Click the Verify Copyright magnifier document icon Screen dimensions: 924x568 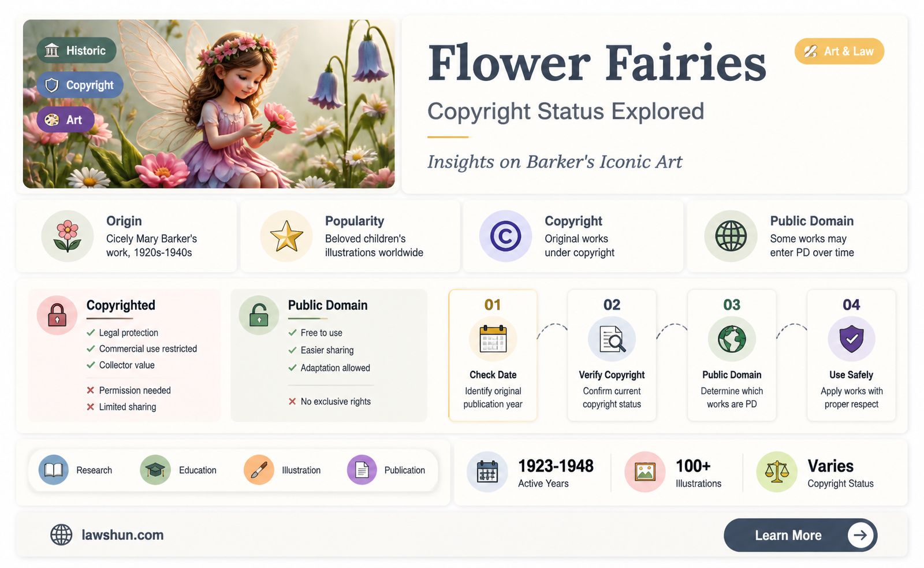612,339
